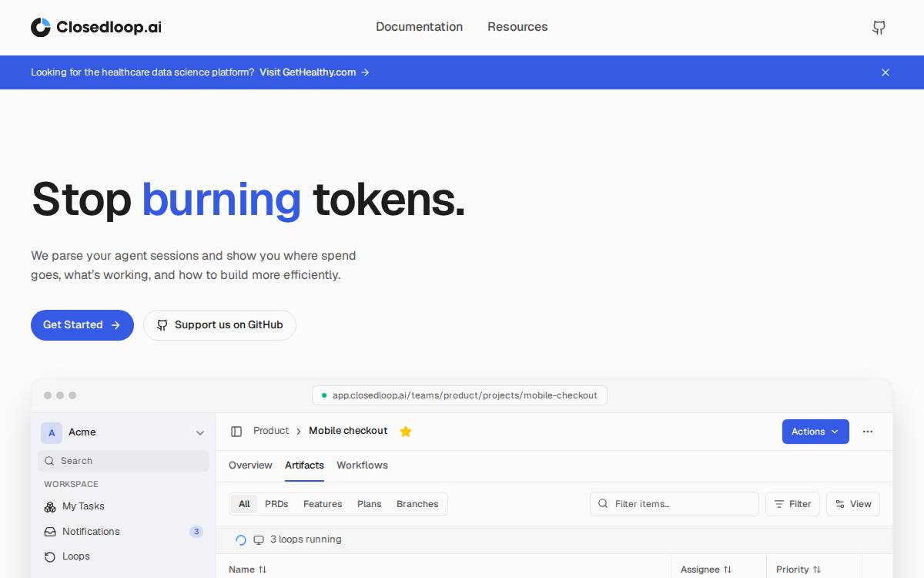Switch to the Workflows tab

click(x=362, y=465)
